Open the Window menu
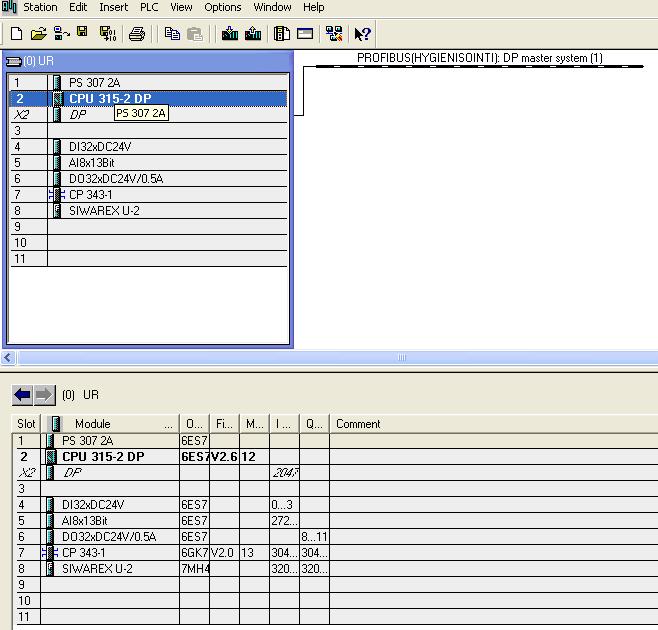Screen dimensions: 658x630 pyautogui.click(x=272, y=7)
